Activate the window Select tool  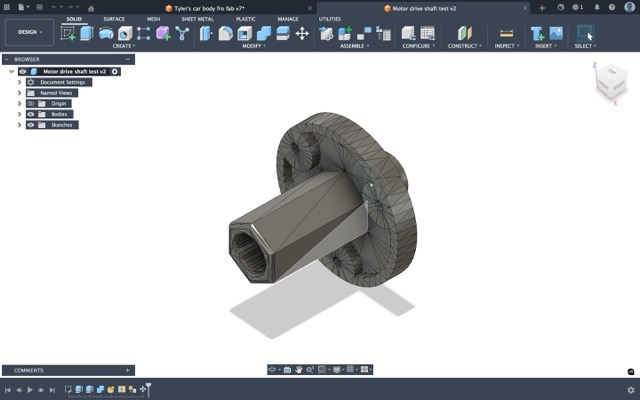pos(585,33)
